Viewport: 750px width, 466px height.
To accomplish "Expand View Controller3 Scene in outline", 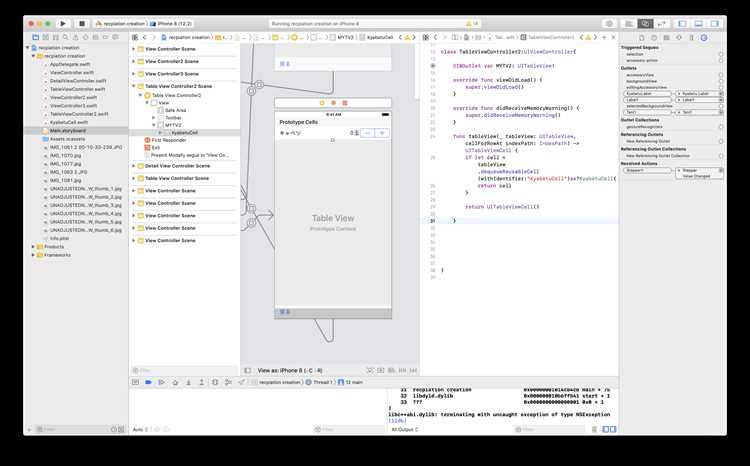I will coord(133,74).
